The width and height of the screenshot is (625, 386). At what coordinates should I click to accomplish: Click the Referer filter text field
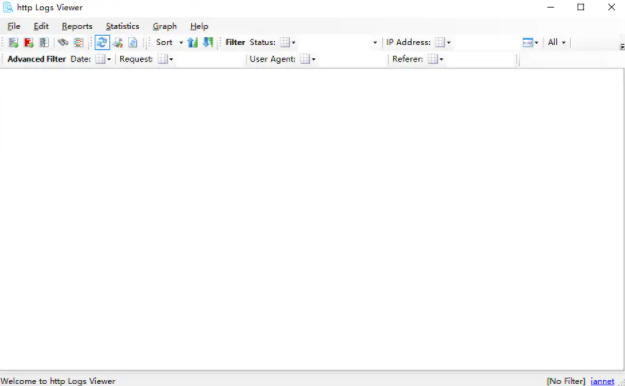coord(480,59)
